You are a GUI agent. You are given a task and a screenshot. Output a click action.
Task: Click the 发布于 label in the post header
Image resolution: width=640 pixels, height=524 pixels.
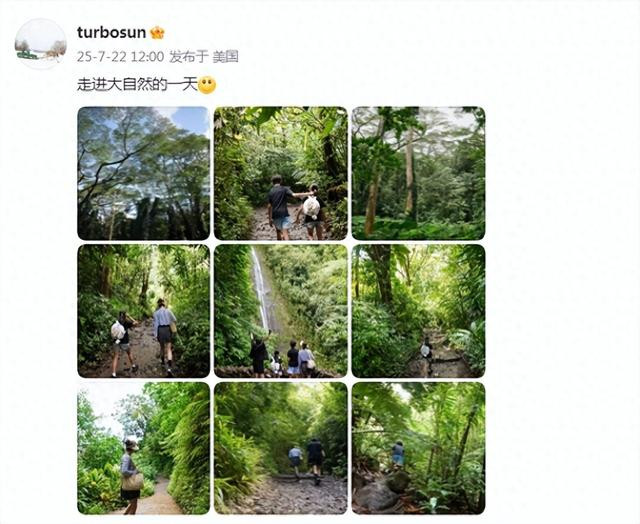click(x=189, y=57)
